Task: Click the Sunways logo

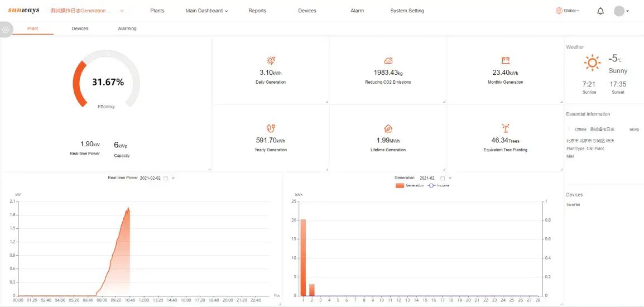Action: [x=23, y=10]
